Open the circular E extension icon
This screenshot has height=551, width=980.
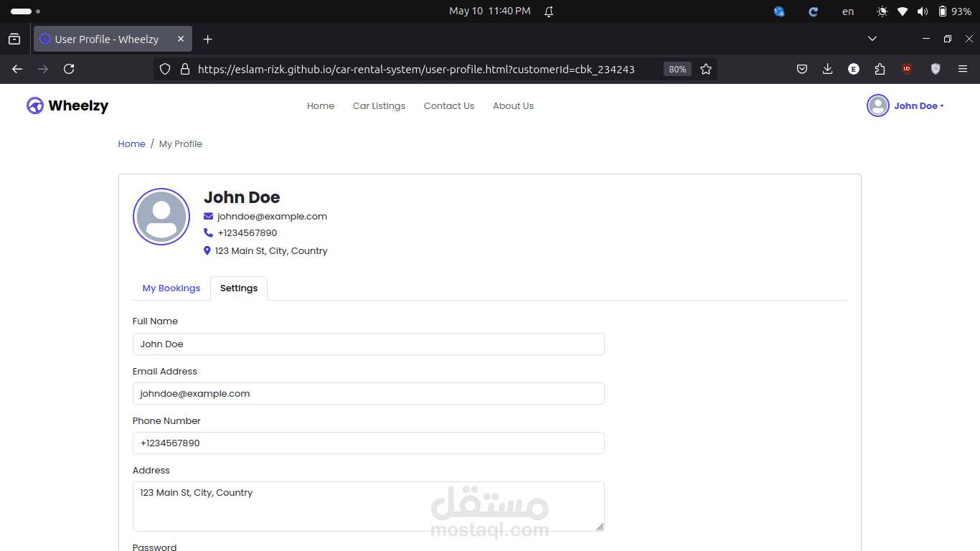coord(854,69)
